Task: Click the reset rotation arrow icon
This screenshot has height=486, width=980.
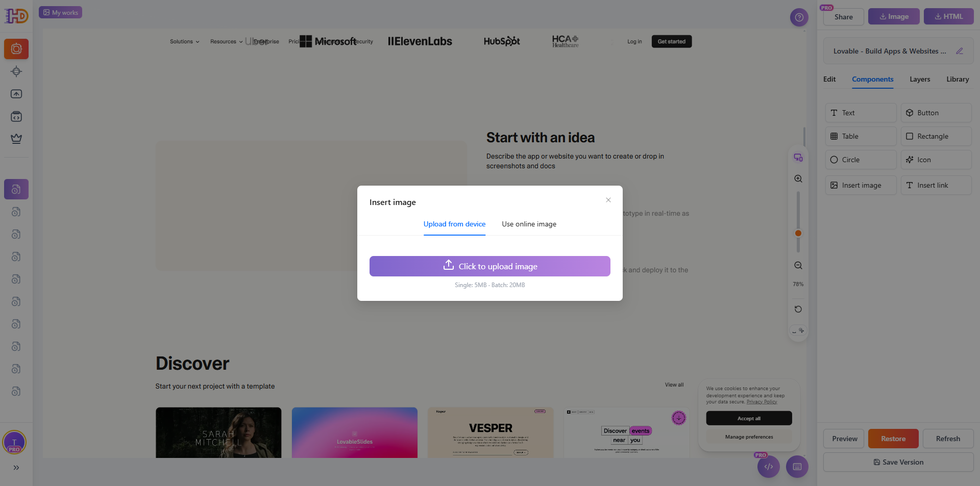Action: tap(798, 309)
